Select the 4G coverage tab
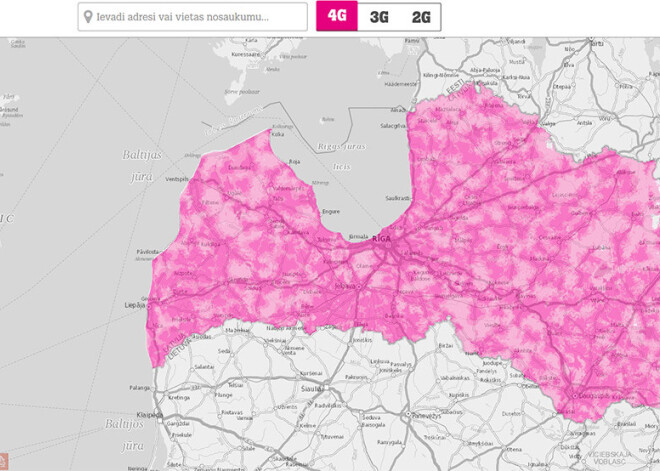This screenshot has width=660, height=471. (x=336, y=17)
